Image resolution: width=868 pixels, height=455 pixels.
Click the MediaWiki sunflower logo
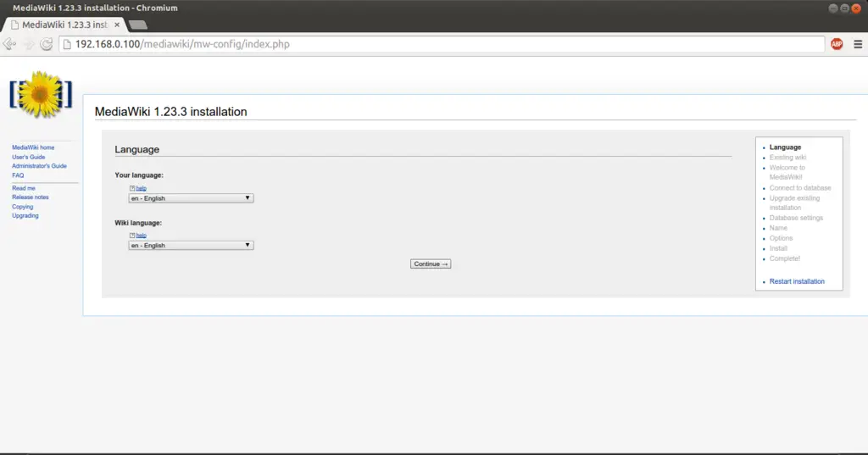(41, 95)
